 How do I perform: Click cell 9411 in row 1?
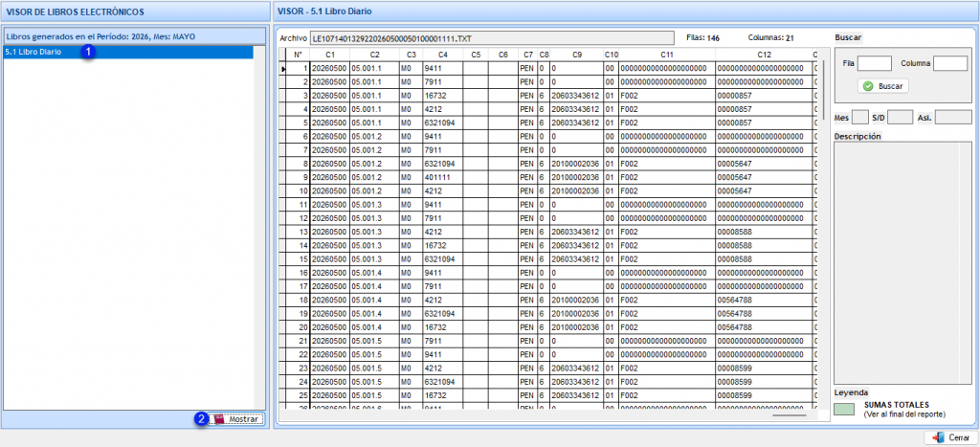(442, 68)
